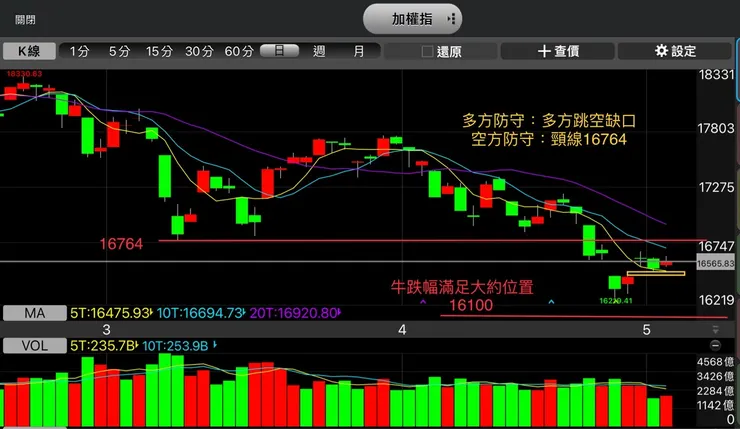Click the month 3 axis label
This screenshot has width=740, height=429.
[107, 329]
